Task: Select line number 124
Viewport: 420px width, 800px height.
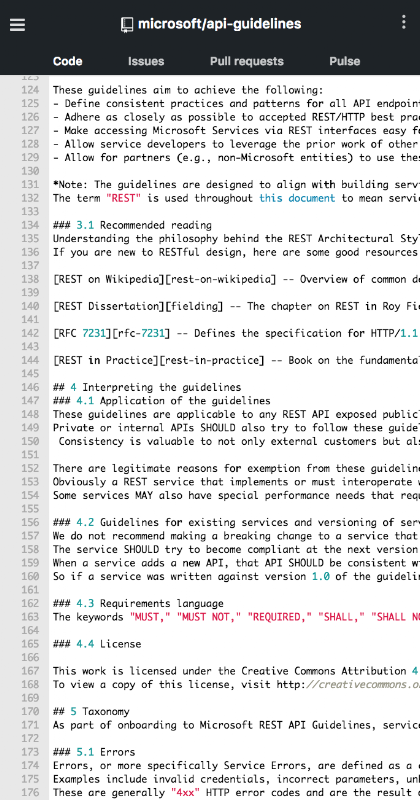Action: 30,90
